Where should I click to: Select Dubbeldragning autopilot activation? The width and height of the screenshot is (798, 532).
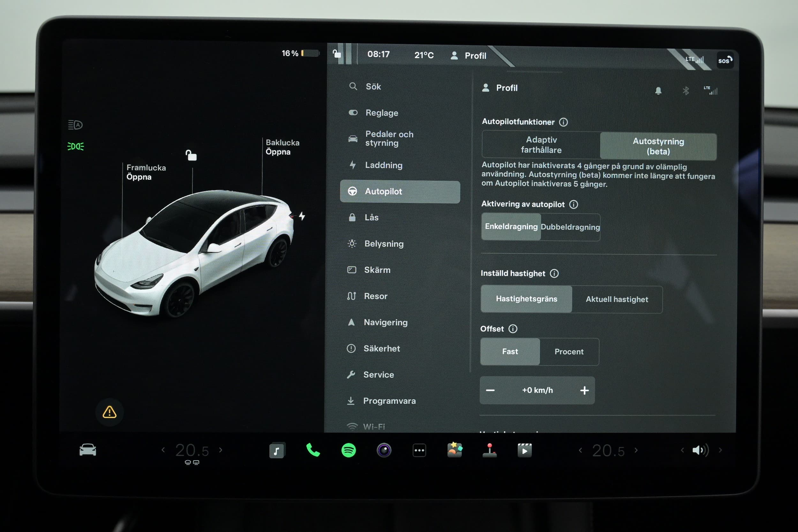pyautogui.click(x=570, y=227)
